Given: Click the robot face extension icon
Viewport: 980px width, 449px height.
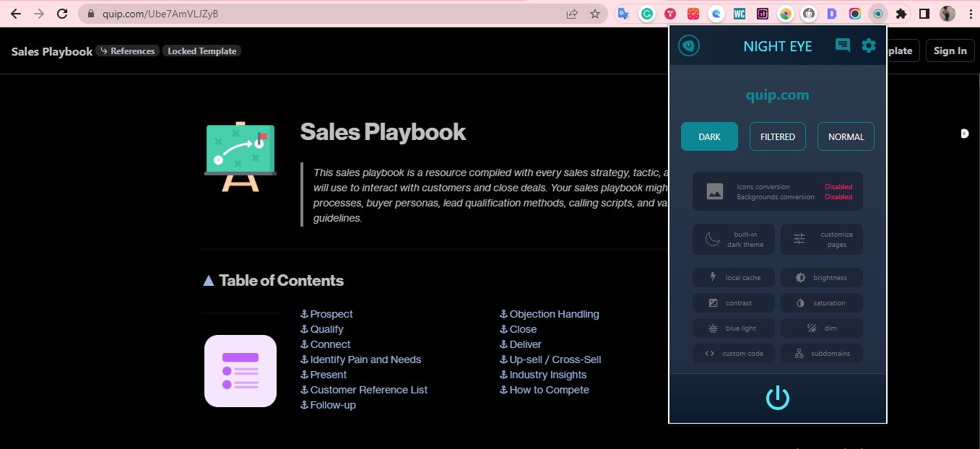Looking at the screenshot, I should pos(809,14).
